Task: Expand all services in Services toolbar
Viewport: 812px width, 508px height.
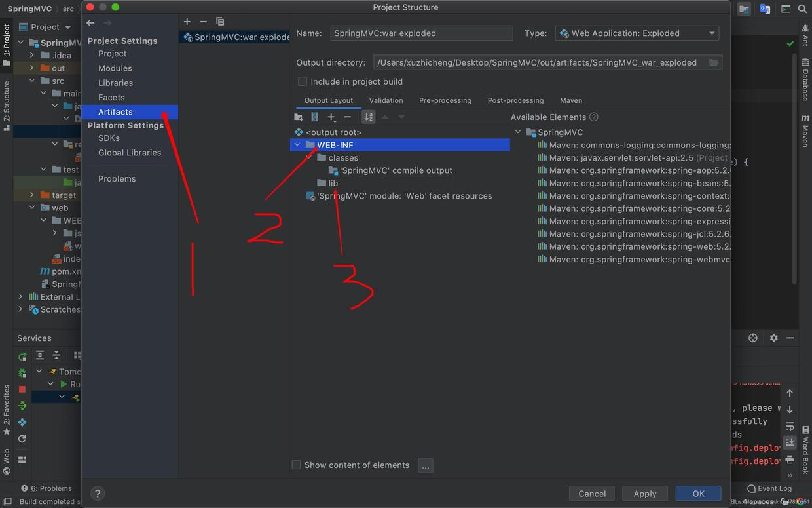Action: click(40, 355)
